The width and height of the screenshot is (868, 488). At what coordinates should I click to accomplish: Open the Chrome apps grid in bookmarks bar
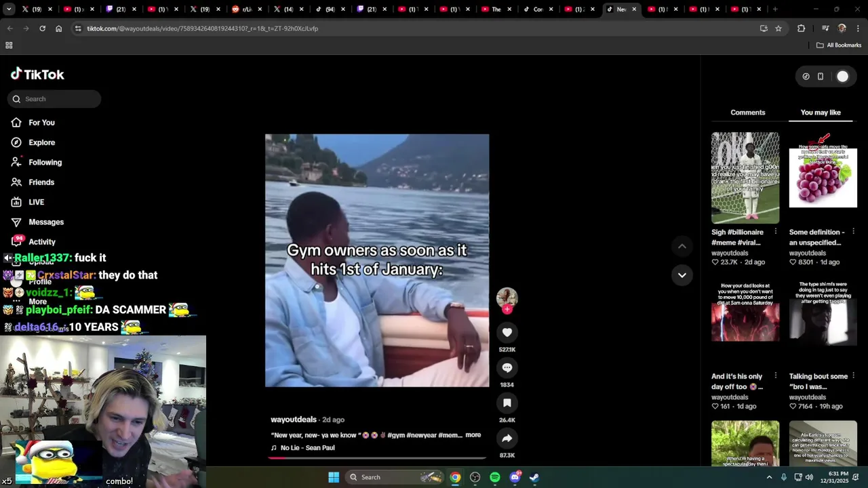[9, 45]
